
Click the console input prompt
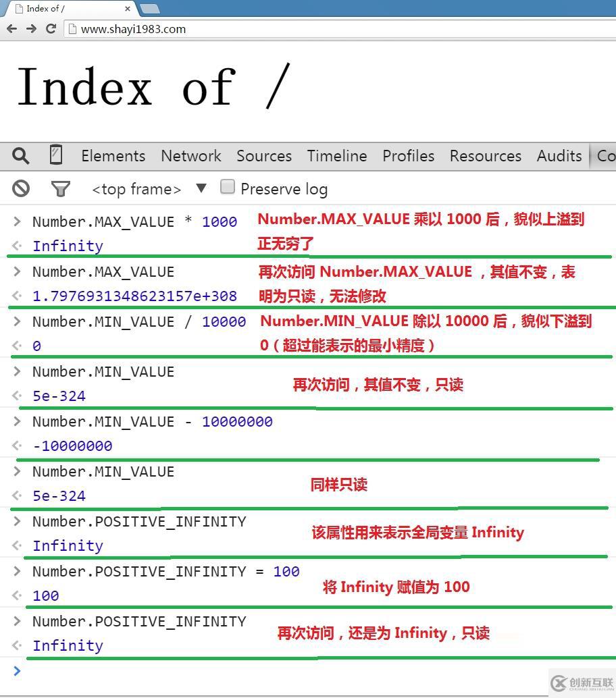[312, 671]
